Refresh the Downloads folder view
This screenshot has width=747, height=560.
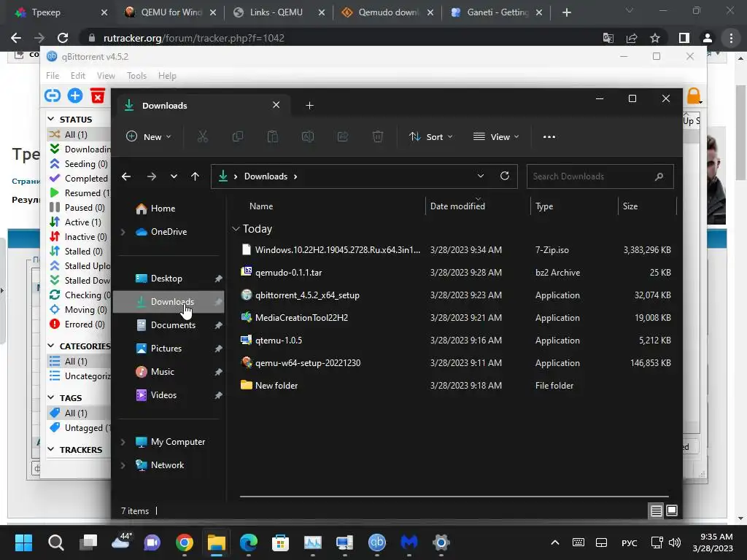click(505, 176)
